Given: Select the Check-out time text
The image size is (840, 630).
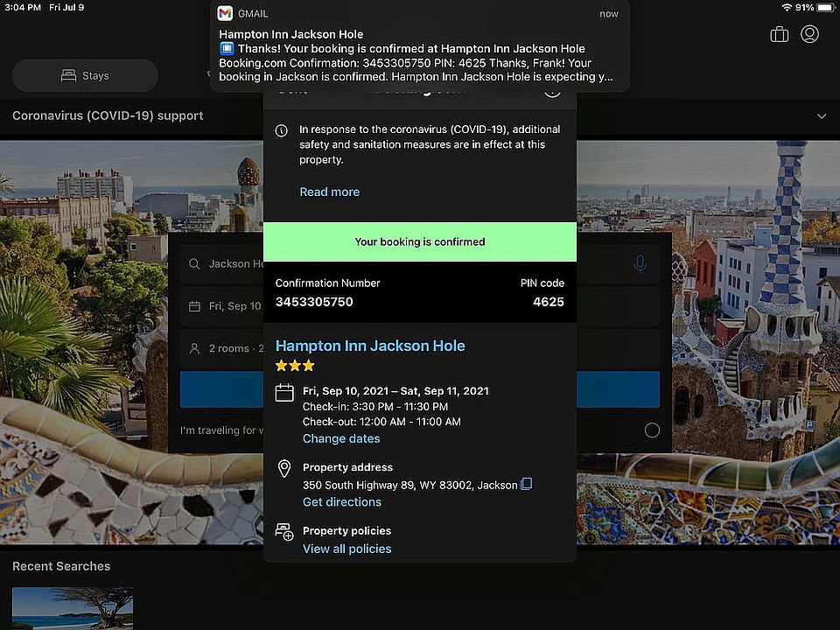Looking at the screenshot, I should click(x=381, y=422).
